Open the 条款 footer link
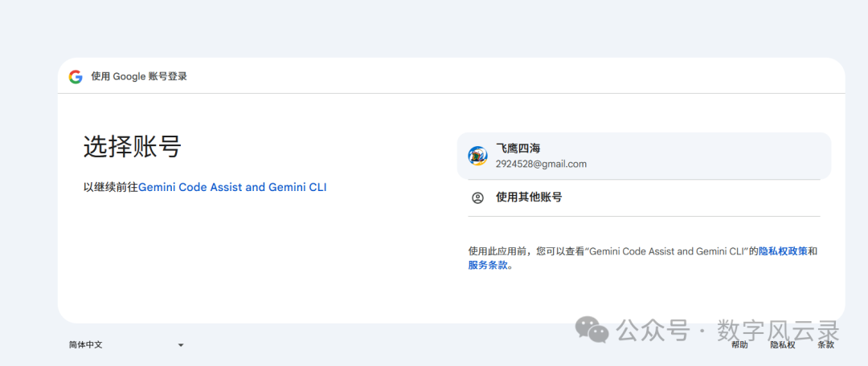Screen dimensions: 868x366 coord(825,345)
